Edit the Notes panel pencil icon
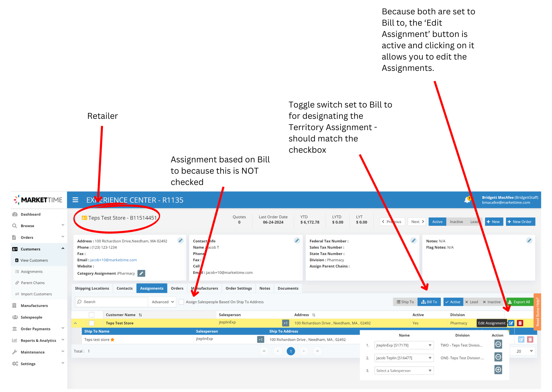 (x=529, y=240)
